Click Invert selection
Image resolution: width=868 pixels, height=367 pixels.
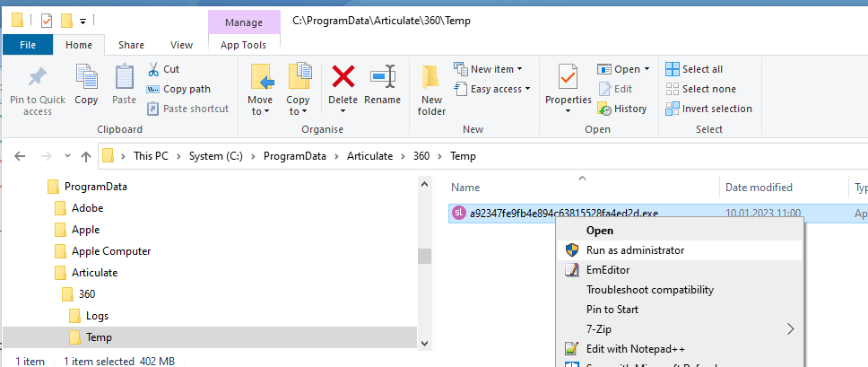[x=709, y=109]
